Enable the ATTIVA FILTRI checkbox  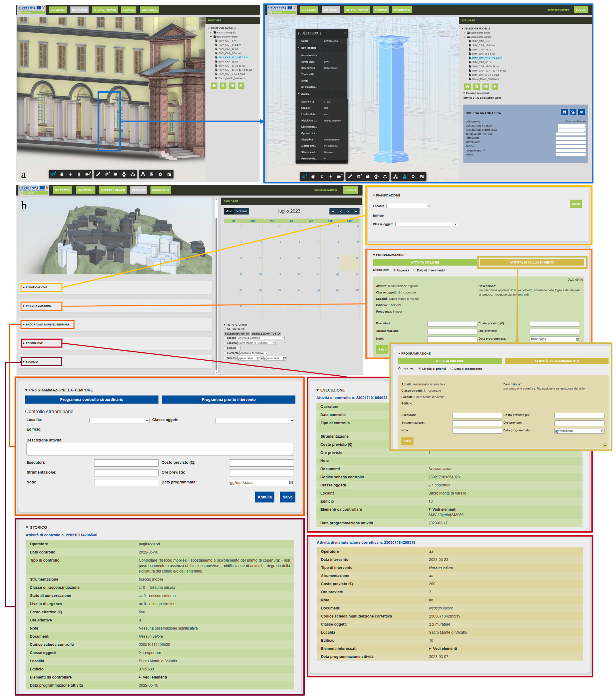[225, 329]
